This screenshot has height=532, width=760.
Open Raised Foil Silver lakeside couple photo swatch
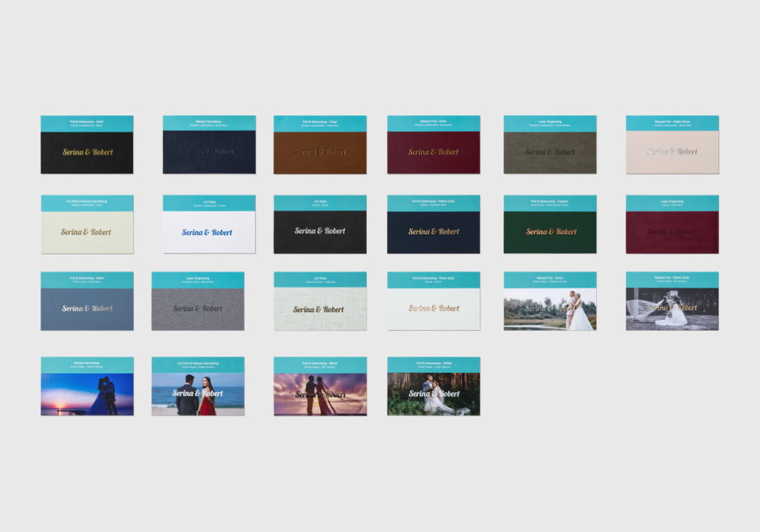click(x=550, y=301)
